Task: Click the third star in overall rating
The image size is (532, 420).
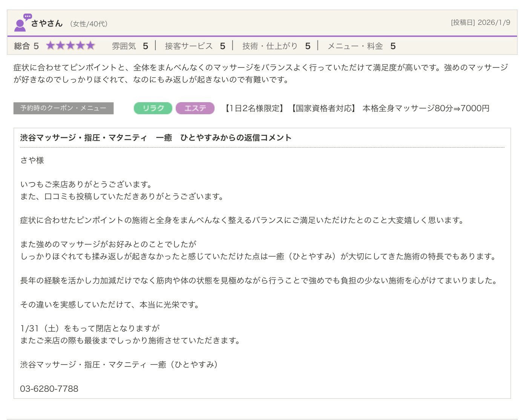Action: tap(71, 46)
